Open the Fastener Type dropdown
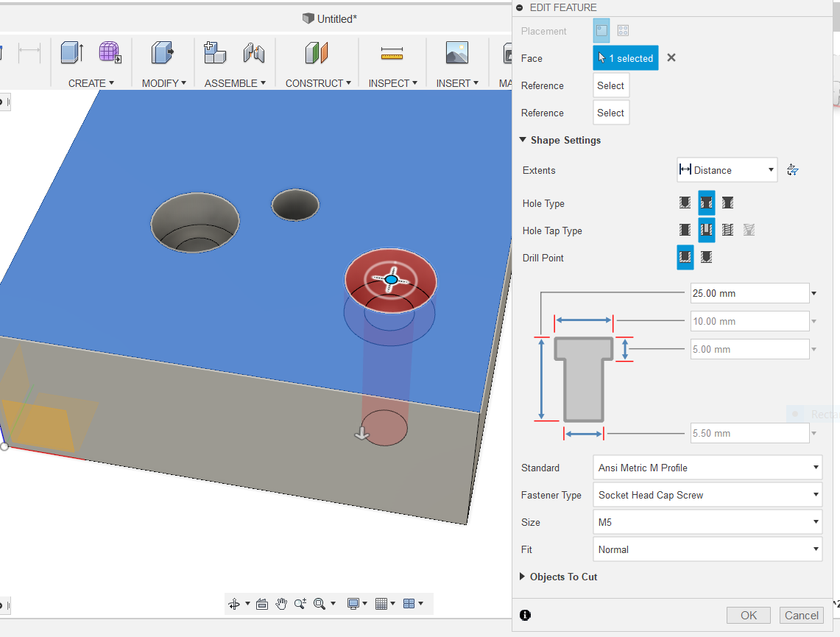 [707, 495]
